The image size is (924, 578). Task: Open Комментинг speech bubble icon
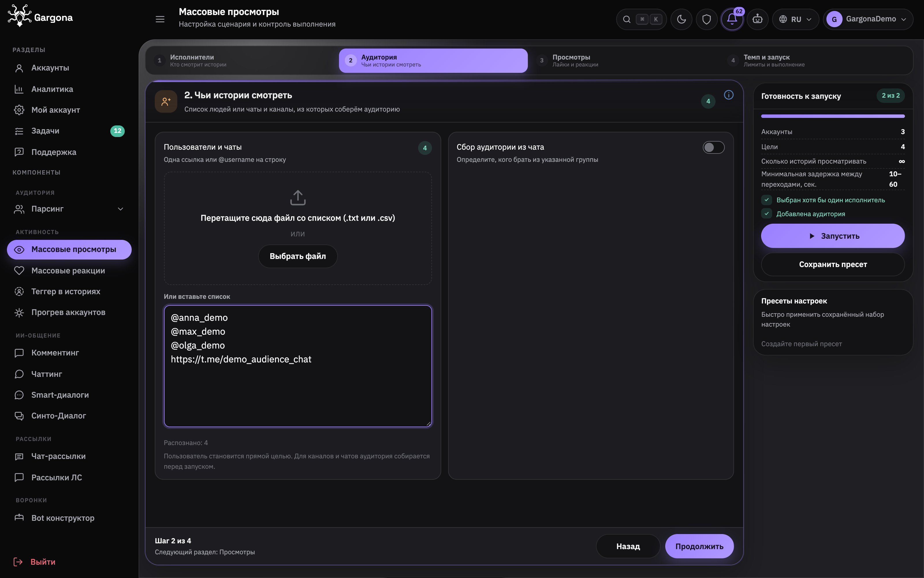tap(19, 353)
